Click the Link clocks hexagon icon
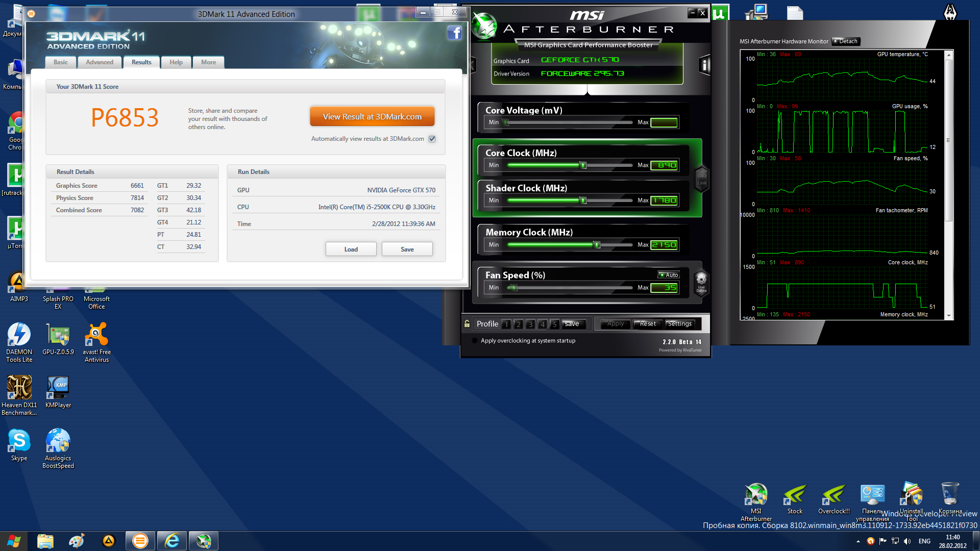Image resolution: width=980 pixels, height=551 pixels. coord(702,178)
